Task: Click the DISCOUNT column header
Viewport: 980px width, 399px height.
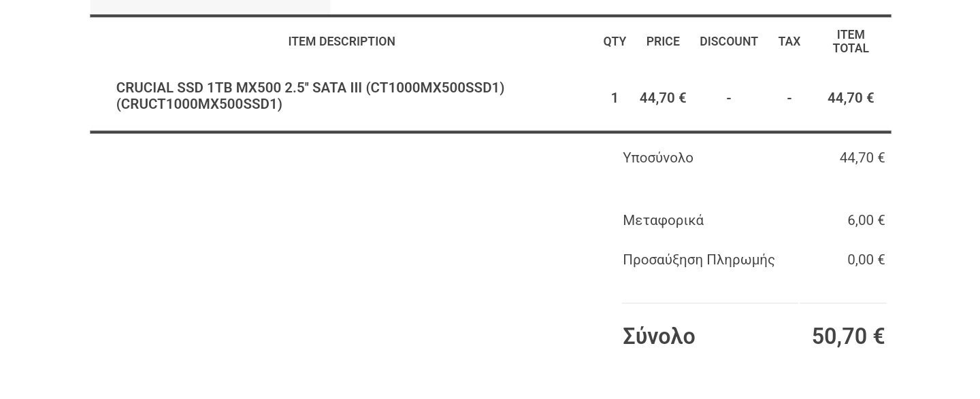Action: pyautogui.click(x=729, y=41)
